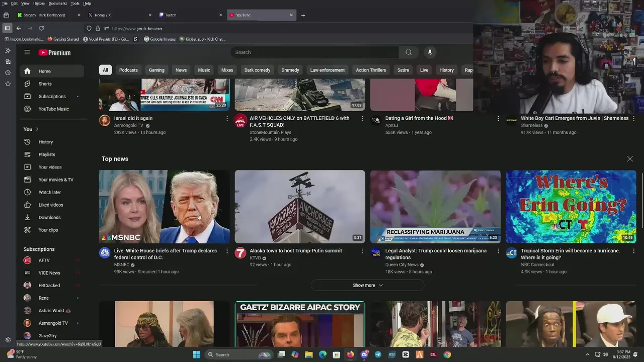
Task: Open the Bookmarks menu
Action: coord(58,3)
